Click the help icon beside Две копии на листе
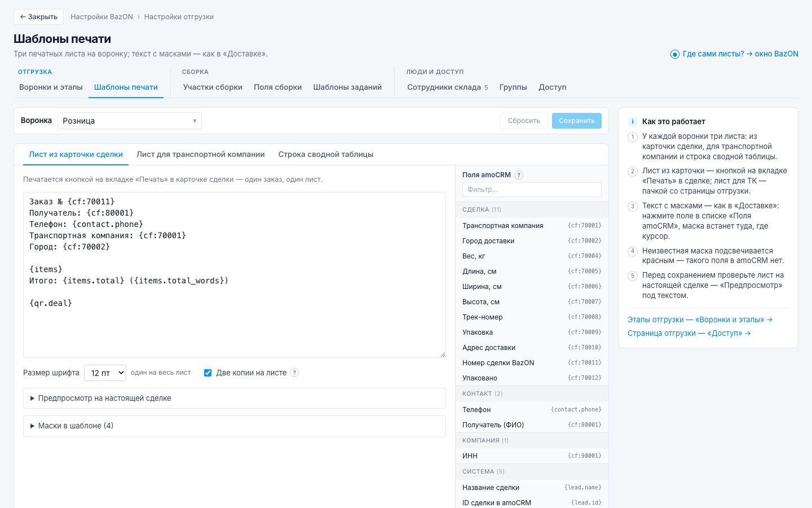812x508 pixels. point(294,373)
